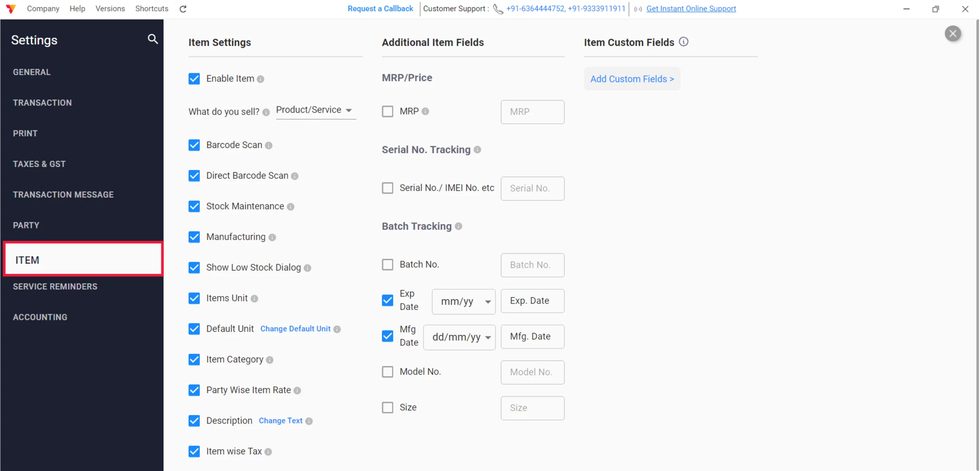
Task: Uncheck the Barcode Scan checkbox
Action: [194, 145]
